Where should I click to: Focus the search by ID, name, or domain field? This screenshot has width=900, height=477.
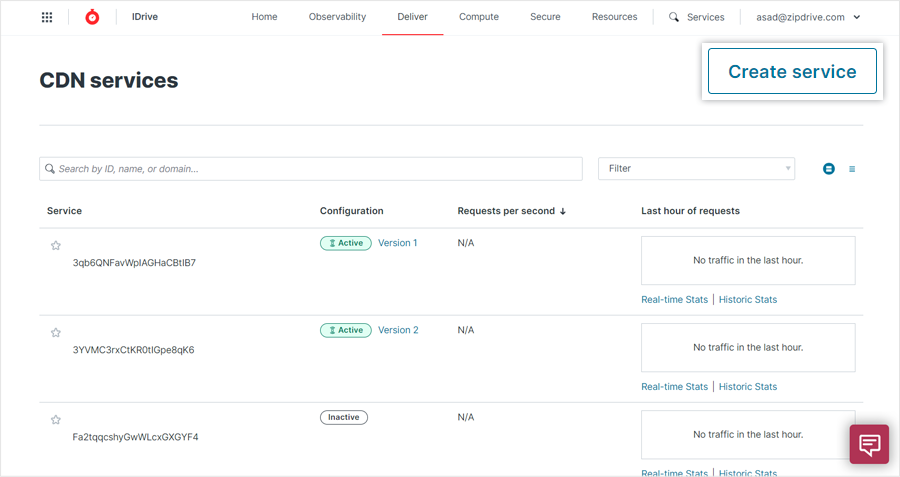coord(311,169)
